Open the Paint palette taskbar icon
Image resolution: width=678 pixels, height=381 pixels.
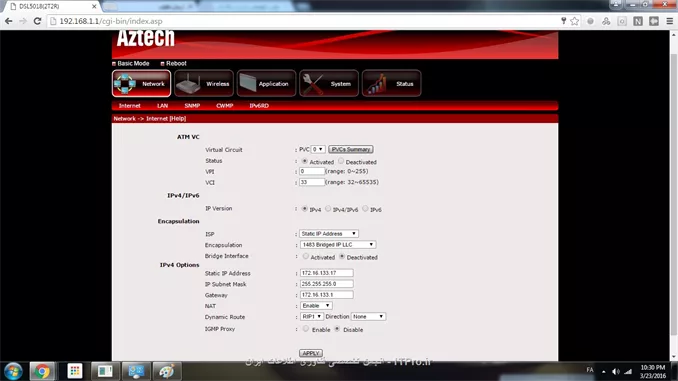[167, 371]
